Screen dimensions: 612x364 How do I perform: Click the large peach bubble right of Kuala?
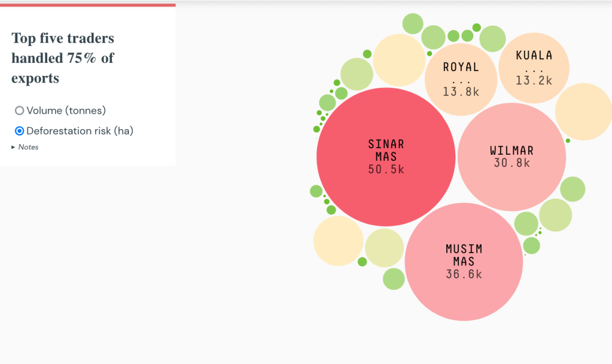click(584, 111)
